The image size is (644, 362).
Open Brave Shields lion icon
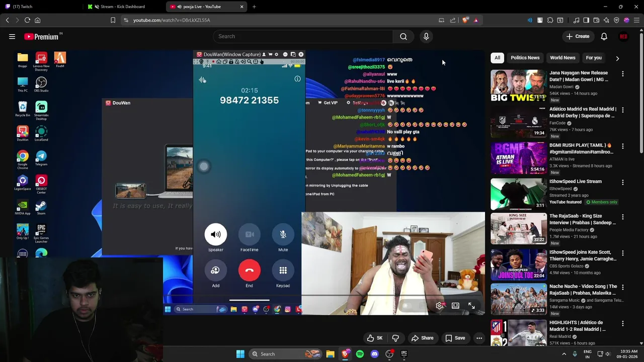coord(465,20)
